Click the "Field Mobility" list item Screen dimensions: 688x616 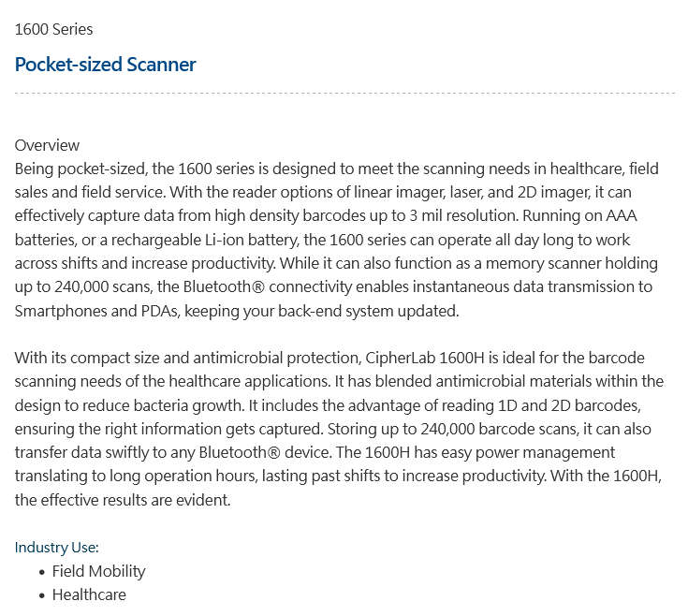(98, 571)
